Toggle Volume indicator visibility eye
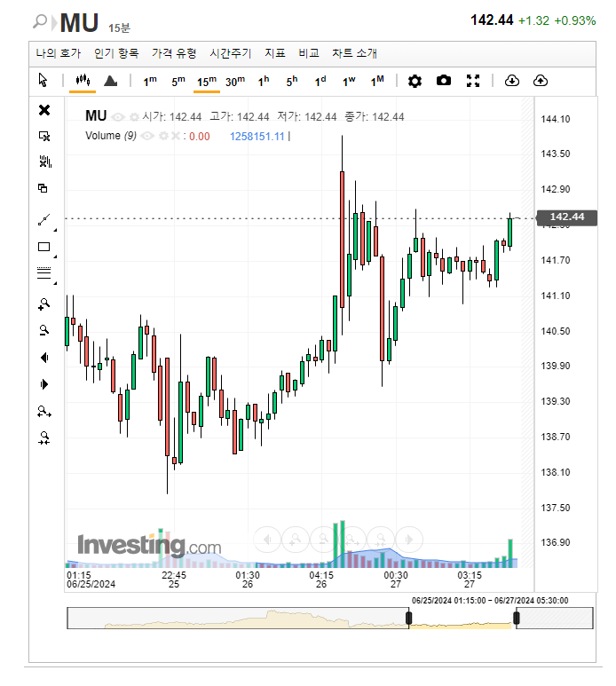 click(147, 136)
